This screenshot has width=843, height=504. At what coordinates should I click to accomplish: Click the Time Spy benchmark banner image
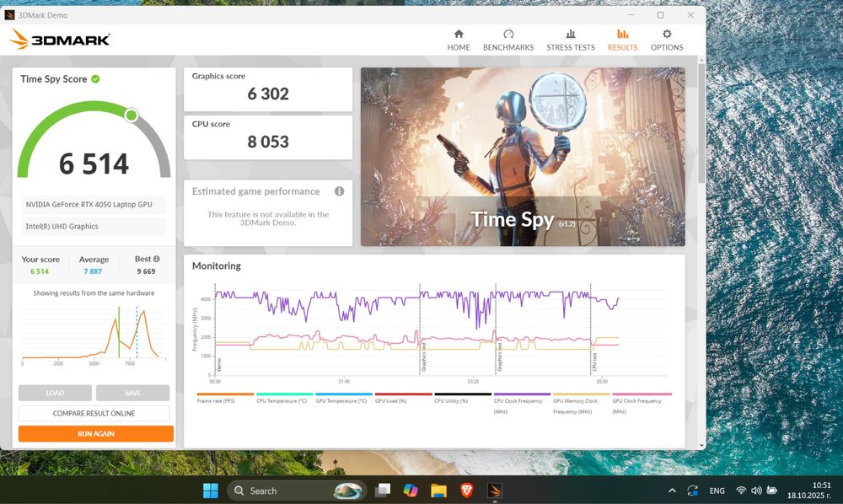coord(523,157)
